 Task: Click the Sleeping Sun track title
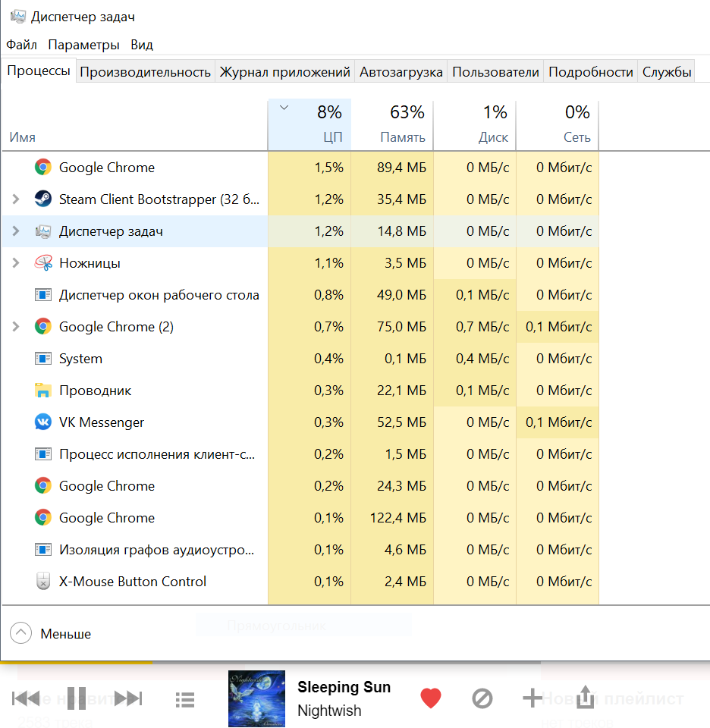[x=344, y=687]
